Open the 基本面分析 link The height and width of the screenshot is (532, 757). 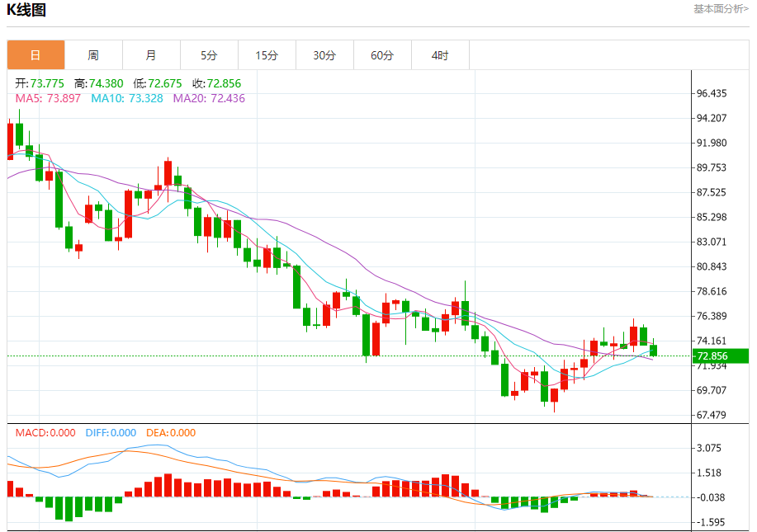coord(721,9)
